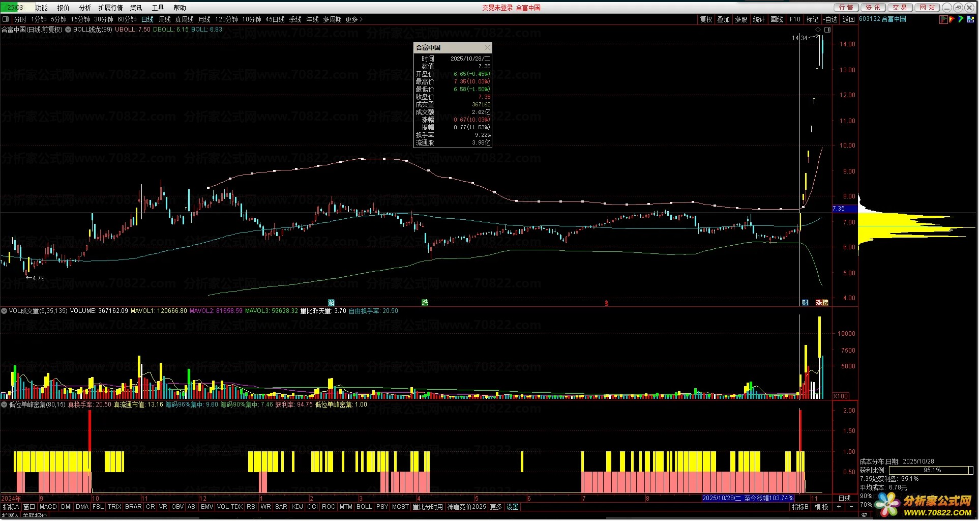980x521 pixels.
Task: Open the 扩展行情 menu
Action: 110,8
